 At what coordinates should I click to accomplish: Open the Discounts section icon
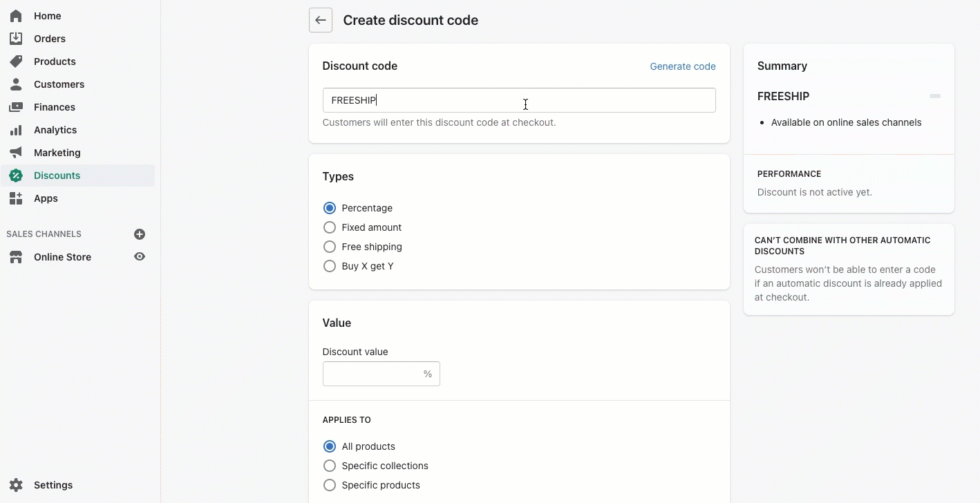pos(16,175)
